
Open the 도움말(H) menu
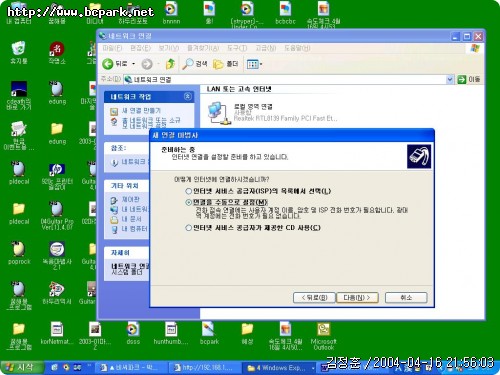point(297,48)
